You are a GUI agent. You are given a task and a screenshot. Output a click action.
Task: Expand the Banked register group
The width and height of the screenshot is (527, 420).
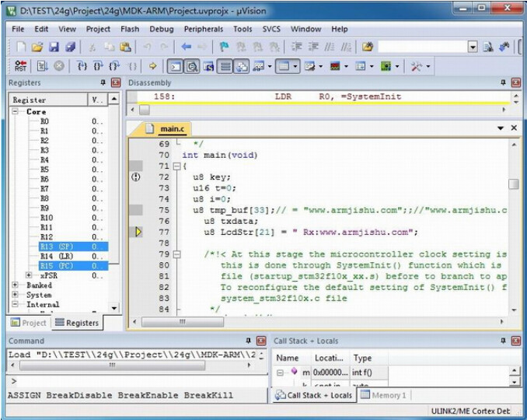[x=16, y=285]
